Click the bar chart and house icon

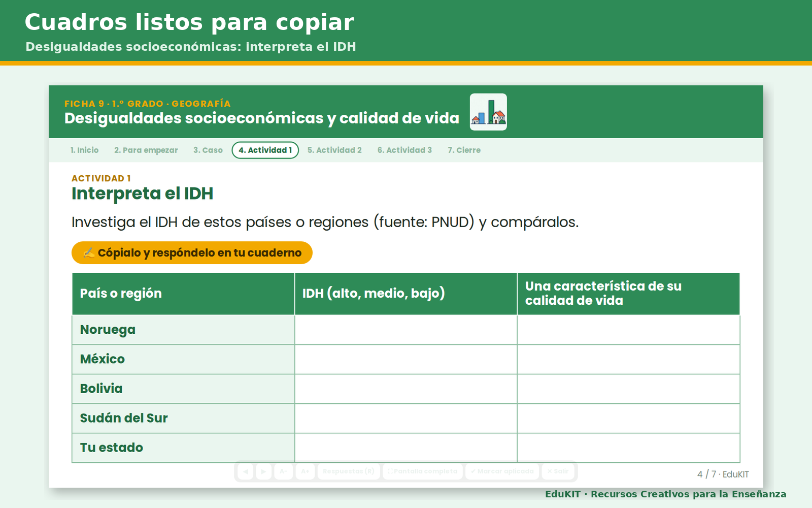tap(488, 112)
